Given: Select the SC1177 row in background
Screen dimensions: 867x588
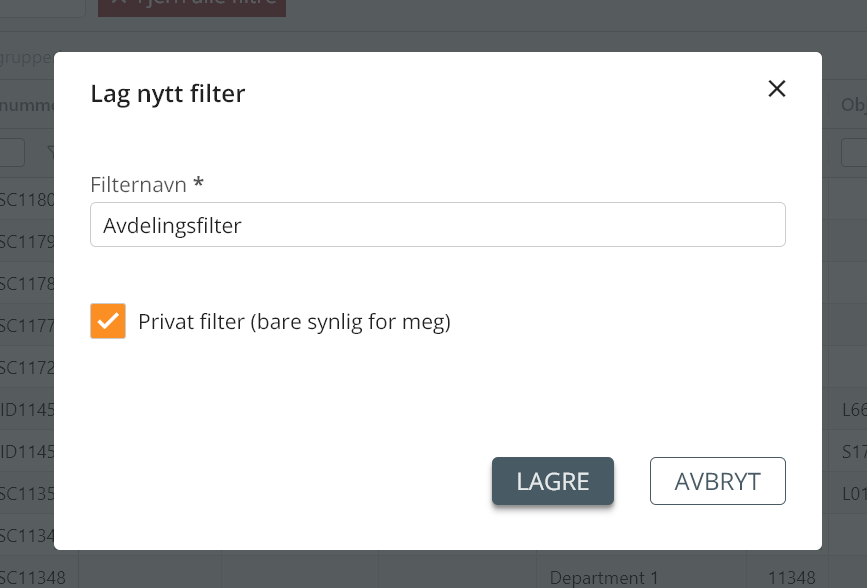Looking at the screenshot, I should coord(27,325).
